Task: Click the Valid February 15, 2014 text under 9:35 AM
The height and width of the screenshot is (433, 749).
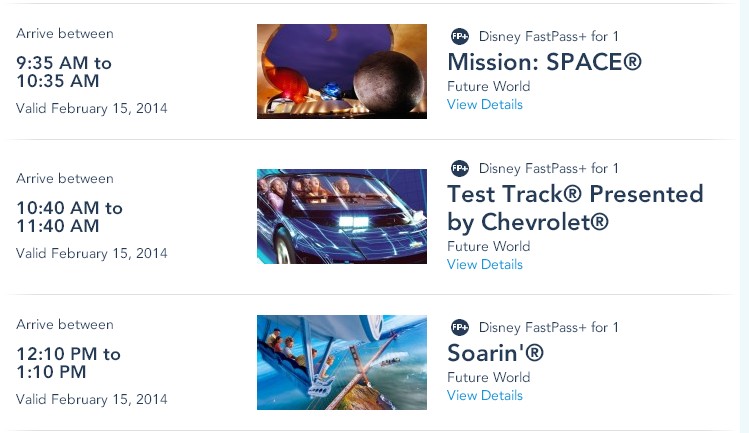Action: 92,108
